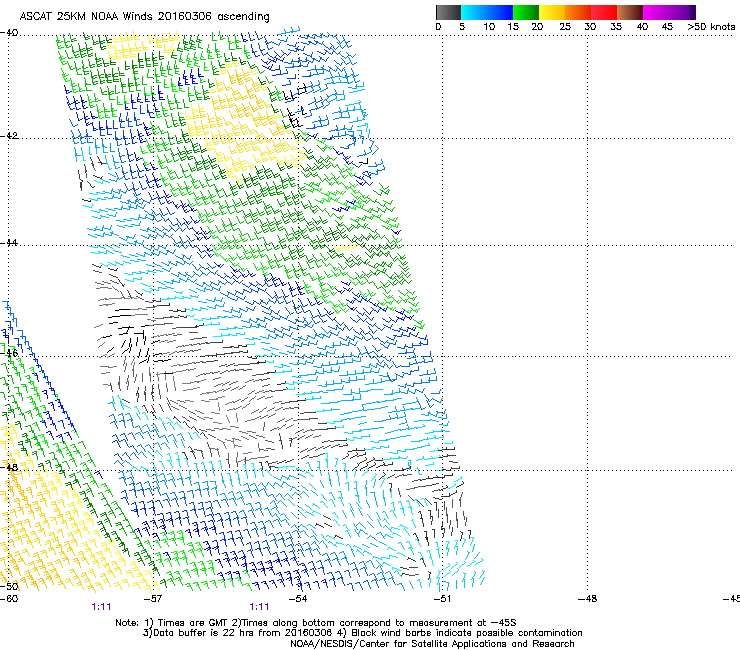Screen dimensions: 740x650
Task: Click the '-40' latitude axis label
Action: (x=9, y=33)
